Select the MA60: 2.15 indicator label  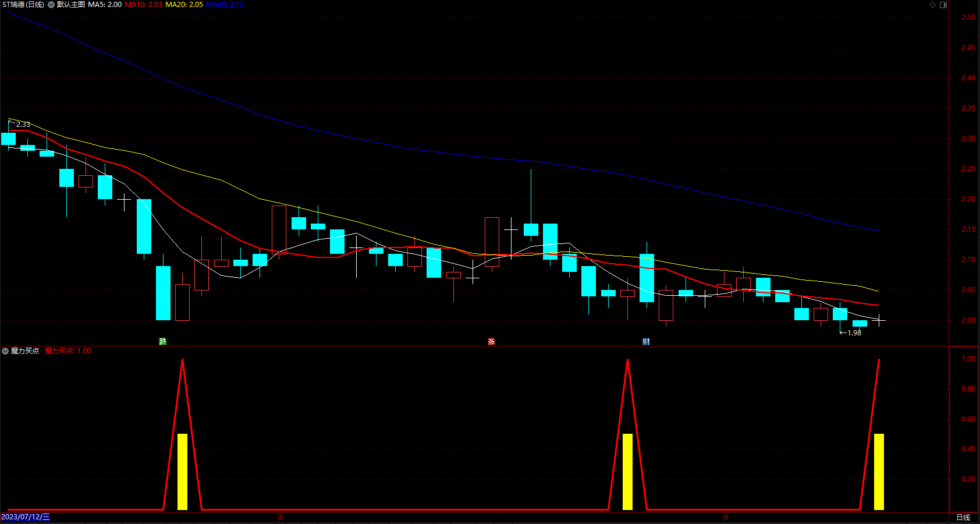[225, 5]
